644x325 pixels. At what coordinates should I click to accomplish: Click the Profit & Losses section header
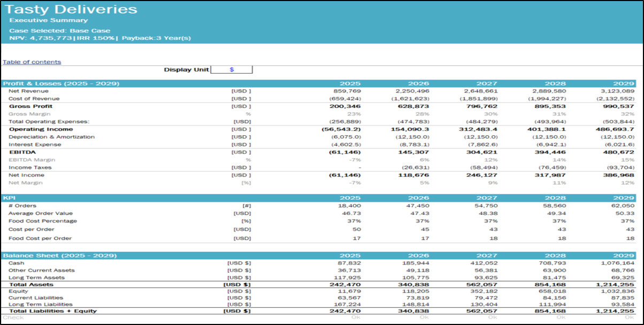(61, 83)
